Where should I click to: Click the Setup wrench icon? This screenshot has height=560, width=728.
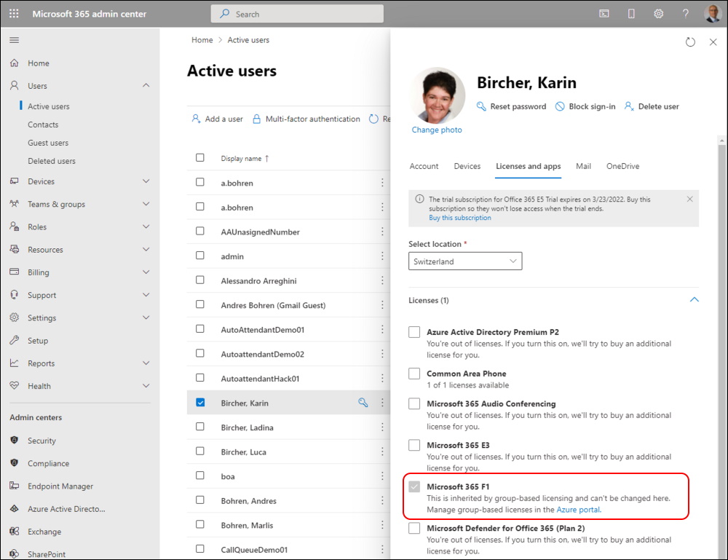click(15, 340)
